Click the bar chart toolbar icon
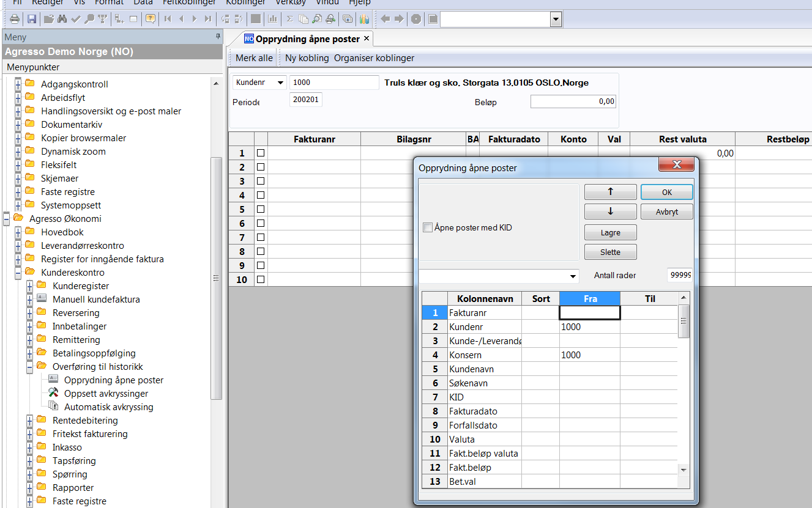 [x=272, y=19]
